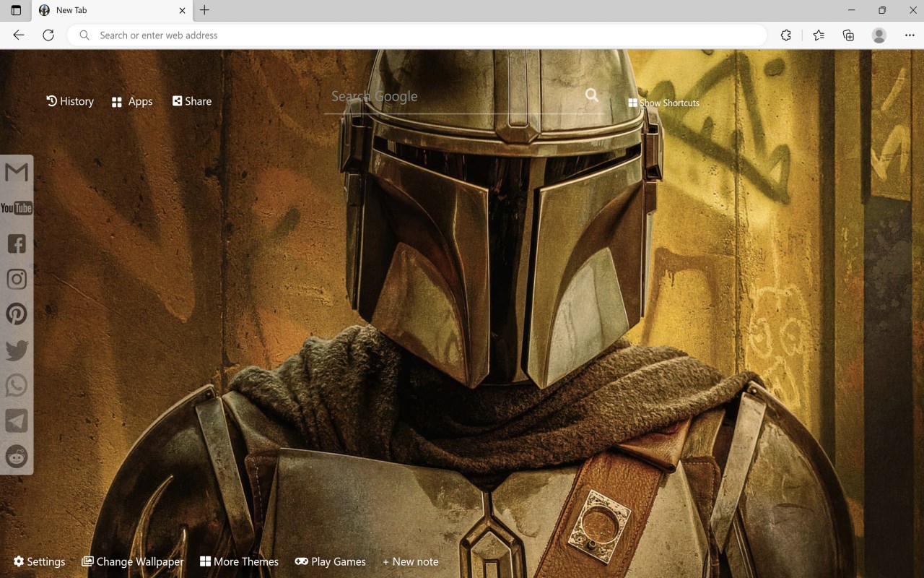924x578 pixels.
Task: Click the Google search magnifier icon
Action: point(592,95)
